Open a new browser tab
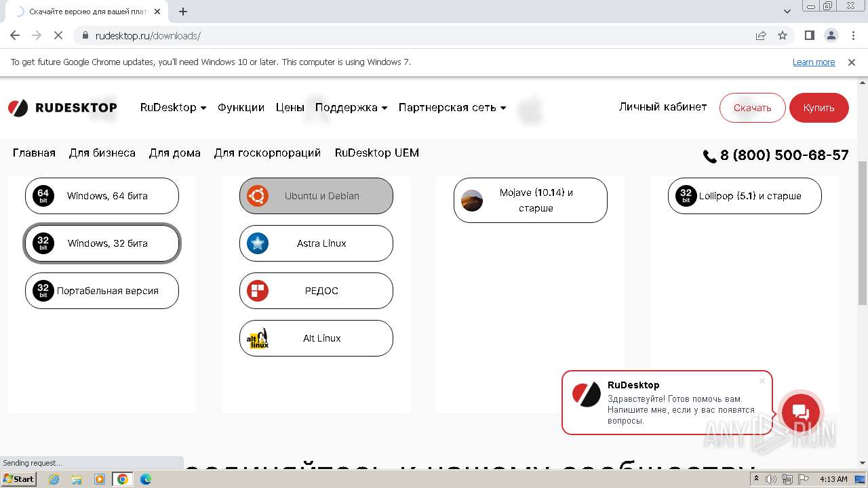Screen dimensions: 868x488 (183, 12)
